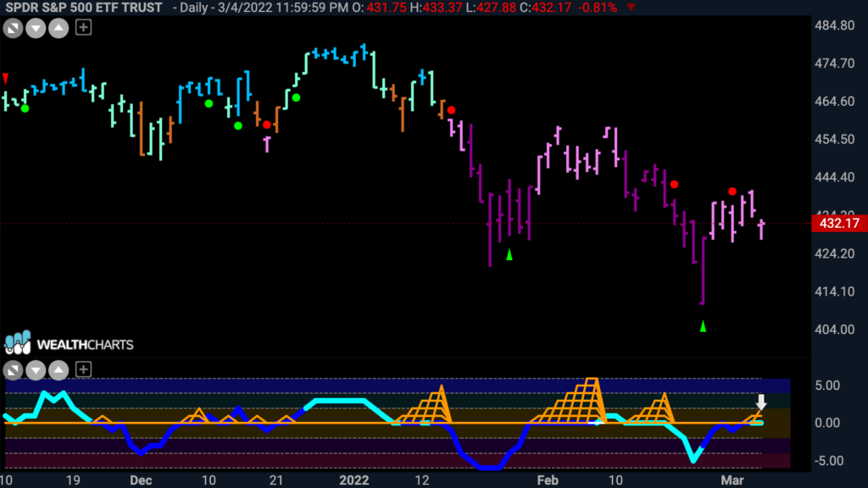Click the red down arrow at chart's left edge
The image size is (868, 488).
tap(6, 79)
